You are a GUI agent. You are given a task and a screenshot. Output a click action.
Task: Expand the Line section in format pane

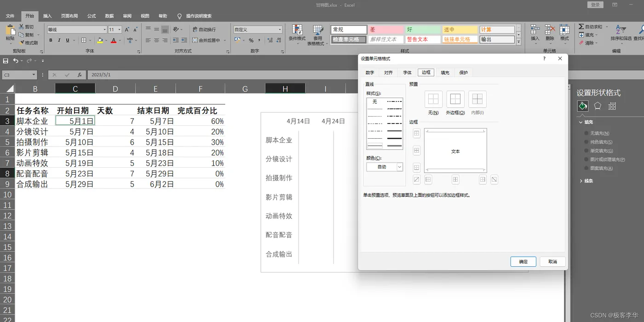586,181
